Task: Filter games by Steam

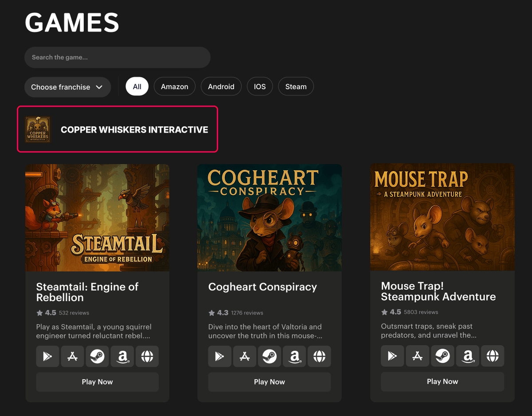Action: pyautogui.click(x=296, y=86)
